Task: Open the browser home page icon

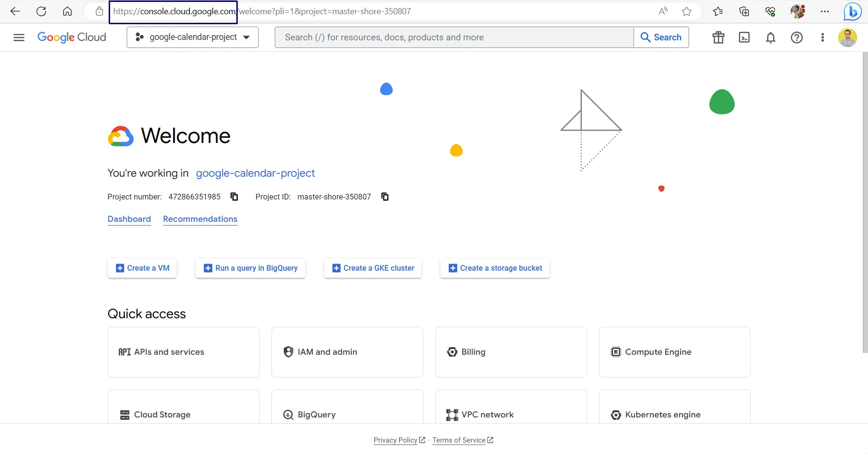Action: 67,11
